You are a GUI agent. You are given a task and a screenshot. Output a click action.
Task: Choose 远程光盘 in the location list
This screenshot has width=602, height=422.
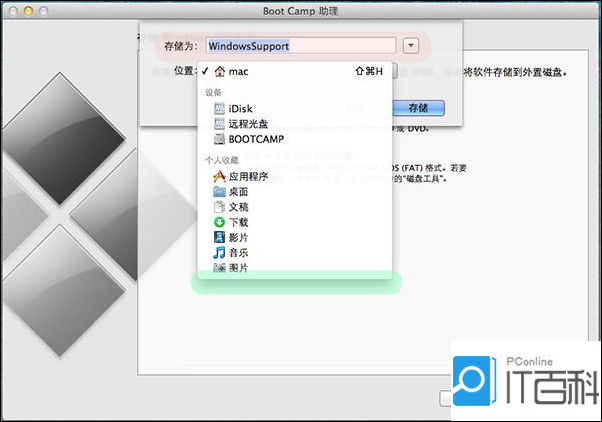pos(295,124)
